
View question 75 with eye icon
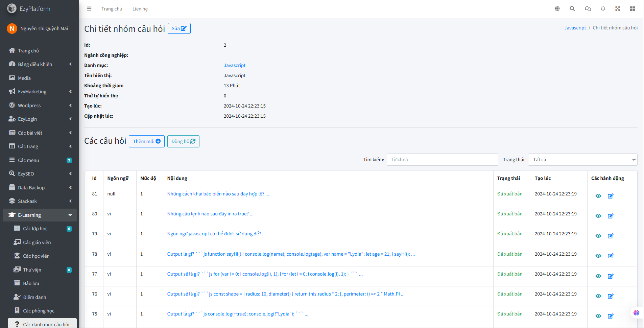click(598, 316)
